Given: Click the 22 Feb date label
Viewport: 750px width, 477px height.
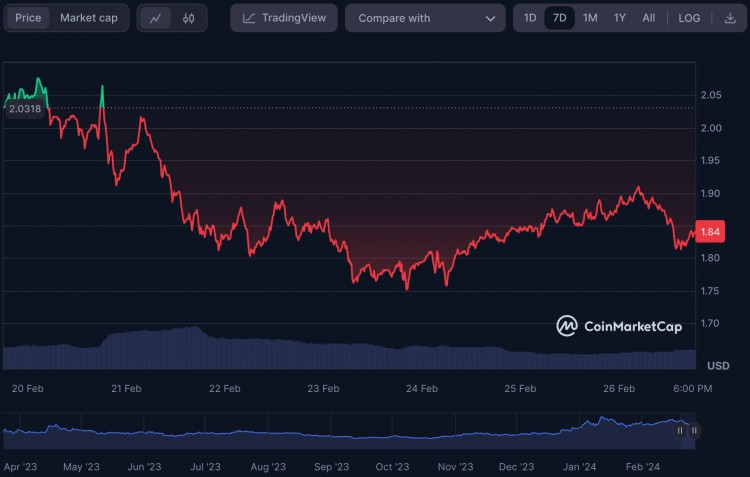Looking at the screenshot, I should [225, 388].
